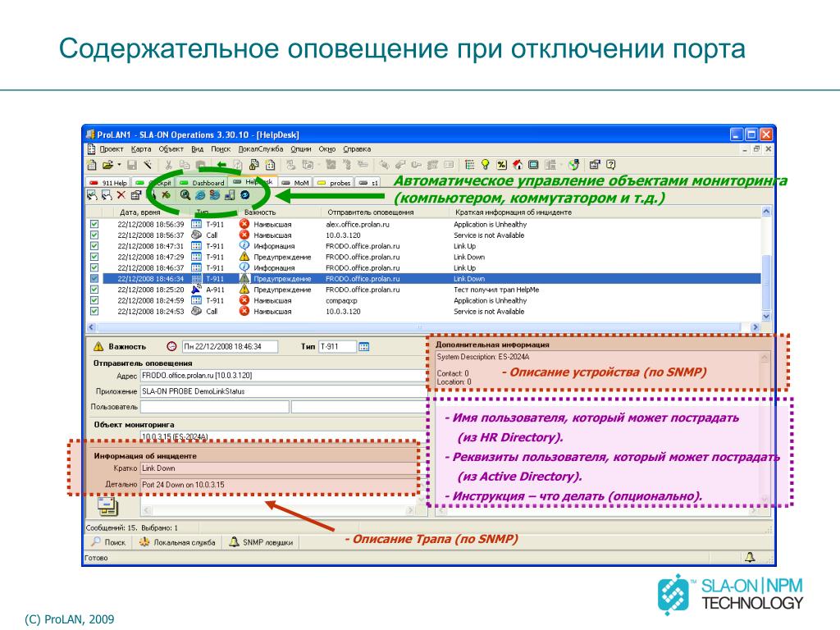Screen dimensions: 840x630
Task: Click the clock icon beside the date field
Action: (x=171, y=347)
